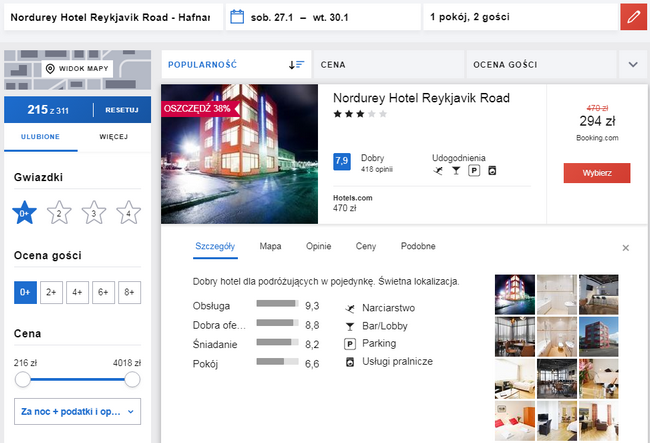
Task: Select the 2-star rating filter
Action: click(x=59, y=213)
